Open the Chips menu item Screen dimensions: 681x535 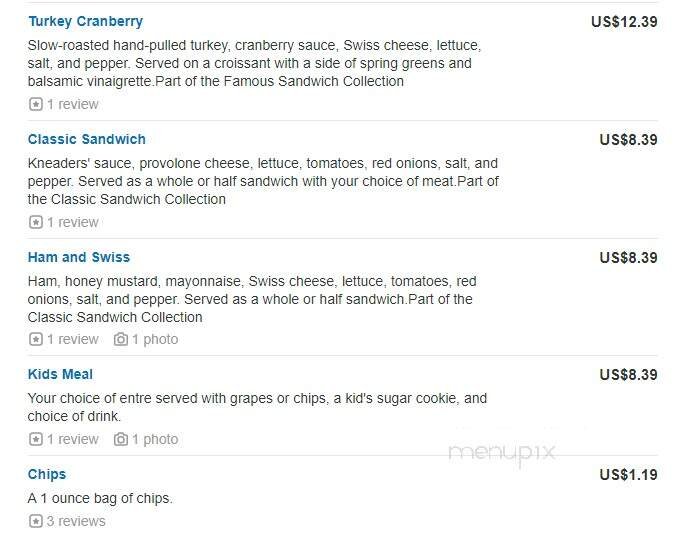pos(47,474)
